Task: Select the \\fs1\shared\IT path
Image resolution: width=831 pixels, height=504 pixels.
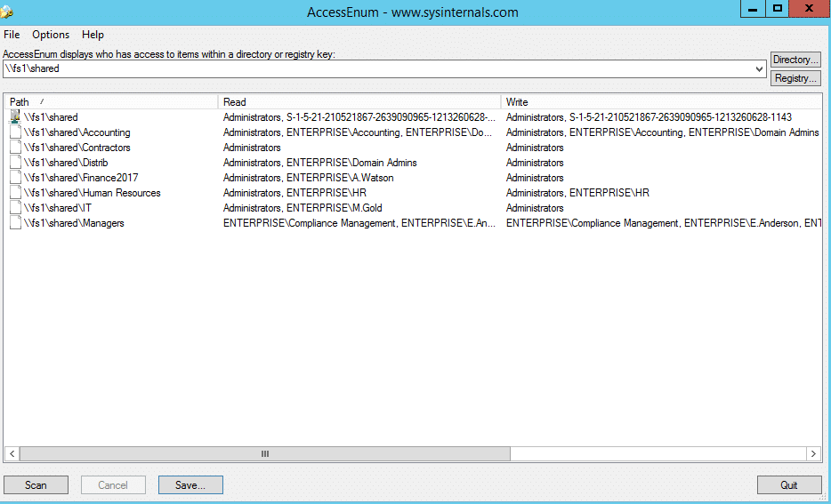Action: click(57, 207)
